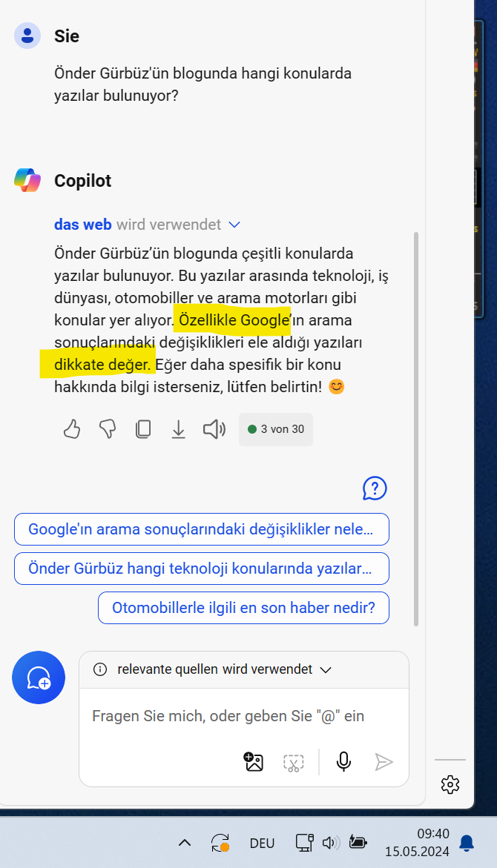
Task: Switch the DEU keyboard language indicator
Action: pyautogui.click(x=262, y=843)
